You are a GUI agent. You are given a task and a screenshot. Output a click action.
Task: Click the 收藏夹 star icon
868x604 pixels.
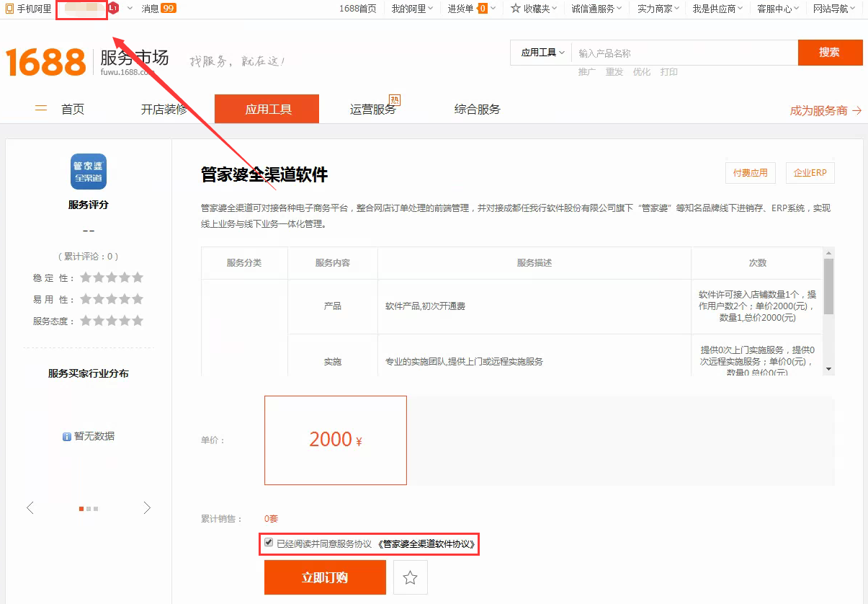pos(516,9)
